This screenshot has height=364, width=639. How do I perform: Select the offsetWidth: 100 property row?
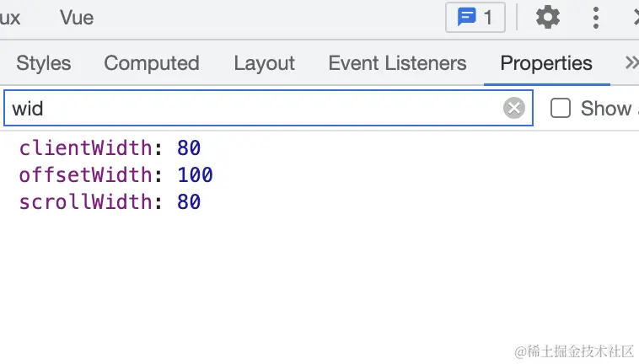[x=115, y=175]
